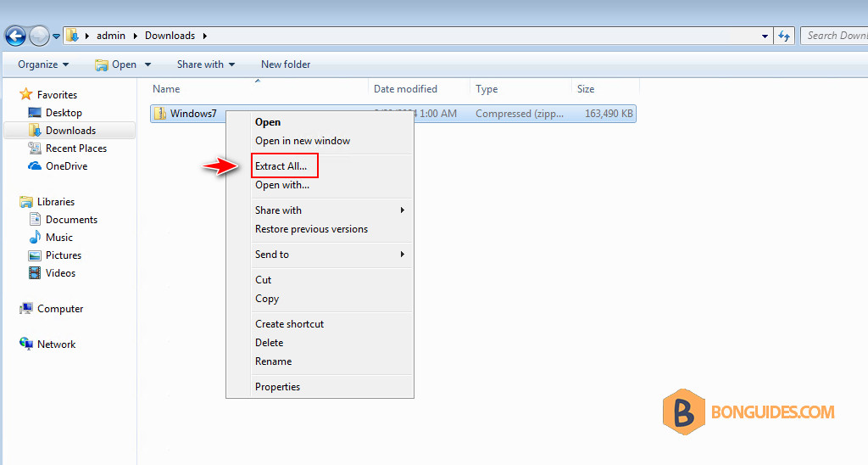Open OneDrive in the navigation pane
This screenshot has width=868, height=465.
tap(66, 165)
